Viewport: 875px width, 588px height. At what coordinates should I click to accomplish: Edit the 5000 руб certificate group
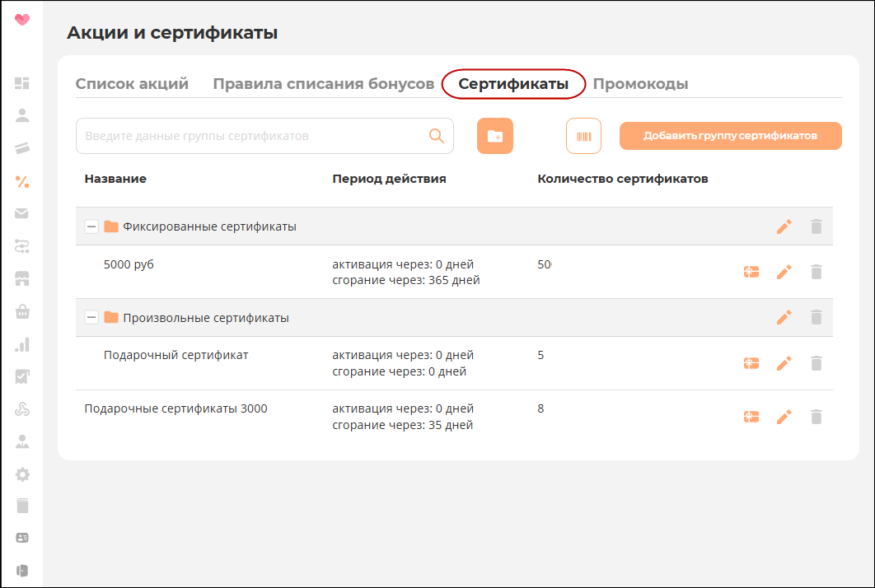click(784, 273)
